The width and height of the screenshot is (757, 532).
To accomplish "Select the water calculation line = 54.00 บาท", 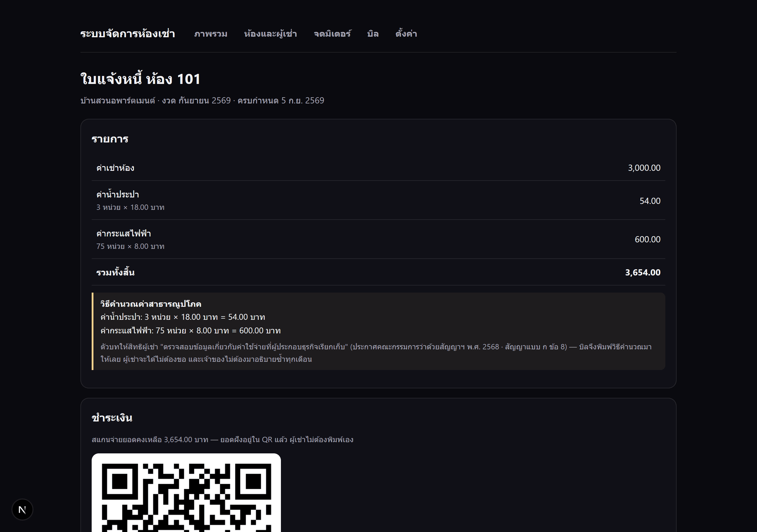I will pos(183,317).
